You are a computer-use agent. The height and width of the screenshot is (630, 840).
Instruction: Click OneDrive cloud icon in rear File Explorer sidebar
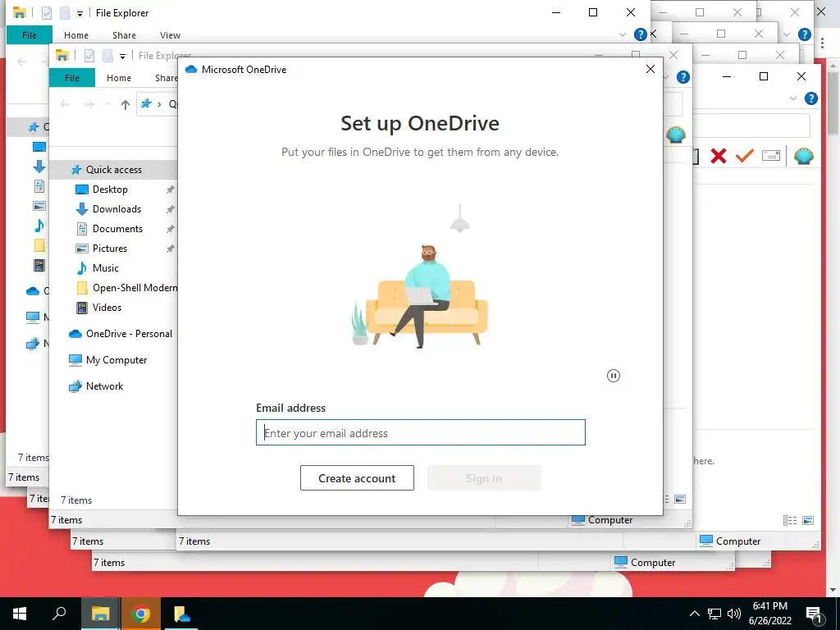pos(33,291)
